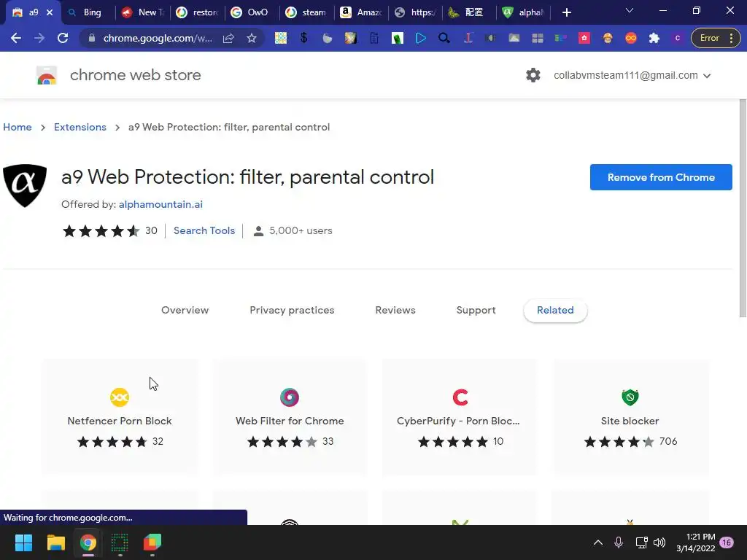
Task: Select the Related tab
Action: [555, 310]
